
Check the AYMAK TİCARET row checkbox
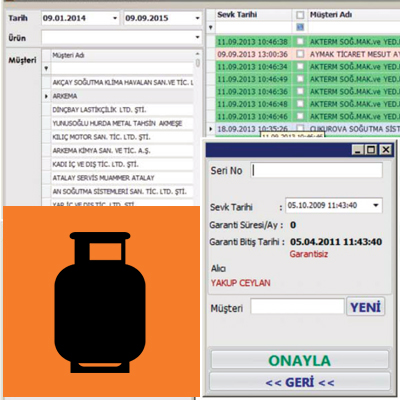pos(300,54)
